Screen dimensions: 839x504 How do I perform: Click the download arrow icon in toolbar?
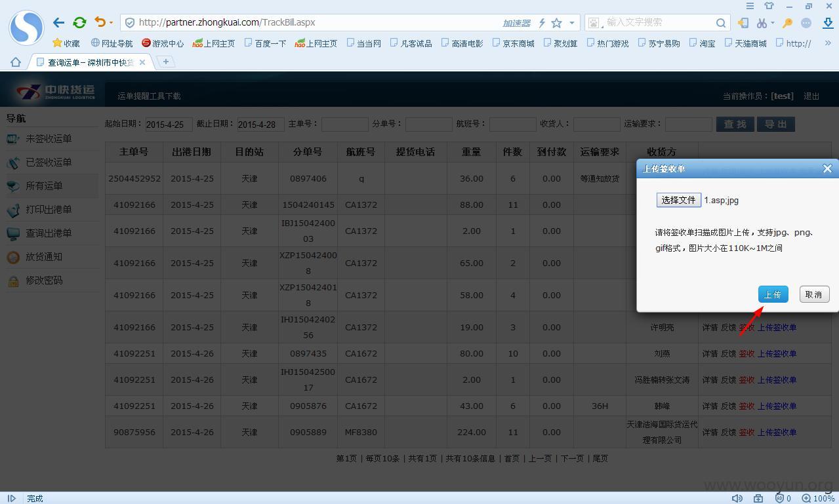[827, 23]
